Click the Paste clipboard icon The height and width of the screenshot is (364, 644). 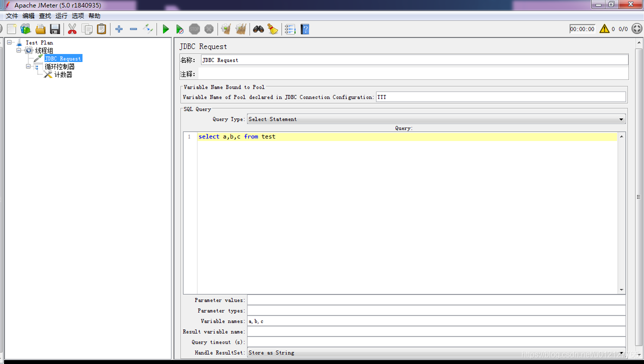(101, 29)
